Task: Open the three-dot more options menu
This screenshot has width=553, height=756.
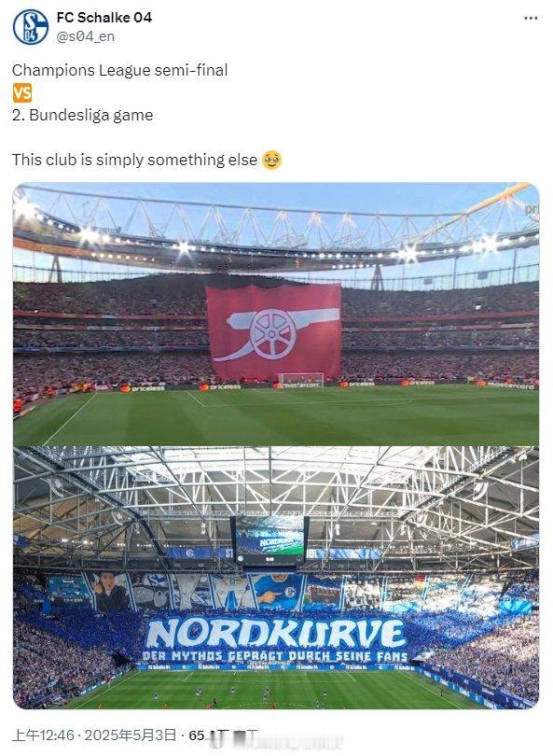Action: [531, 19]
